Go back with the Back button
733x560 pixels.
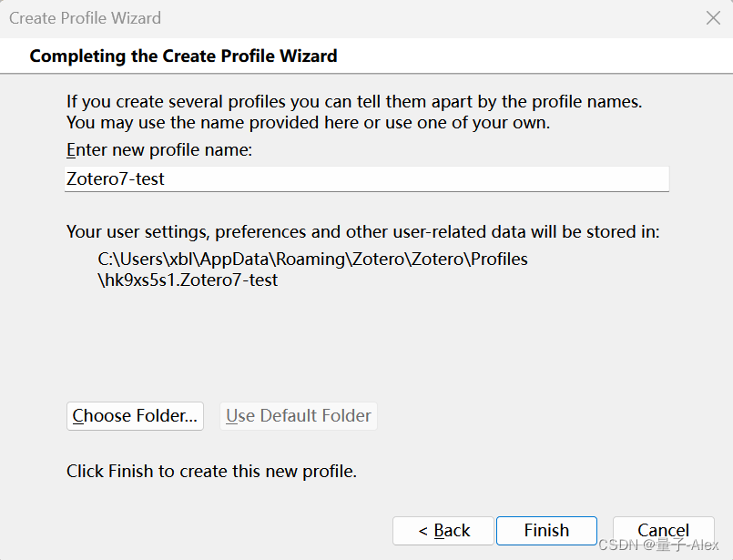click(x=443, y=531)
